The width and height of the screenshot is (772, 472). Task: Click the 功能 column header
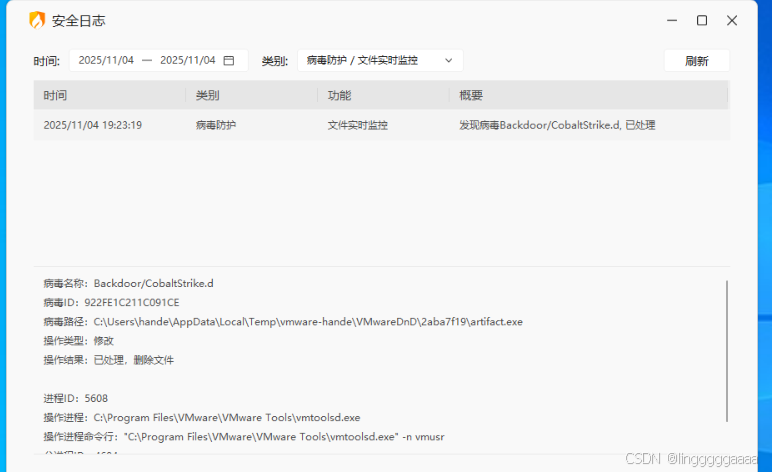[339, 95]
